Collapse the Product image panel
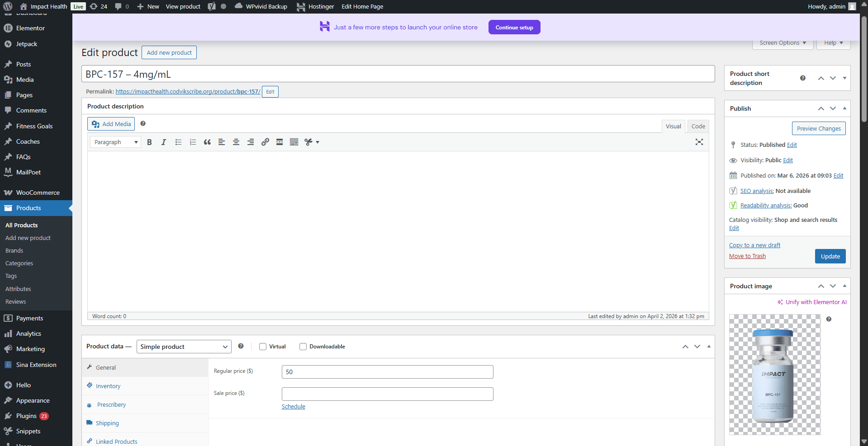Image resolution: width=868 pixels, height=446 pixels. coord(844,286)
